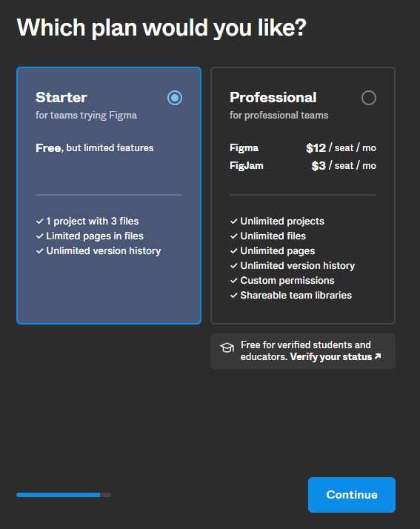Open the Verify your status link

(x=336, y=356)
